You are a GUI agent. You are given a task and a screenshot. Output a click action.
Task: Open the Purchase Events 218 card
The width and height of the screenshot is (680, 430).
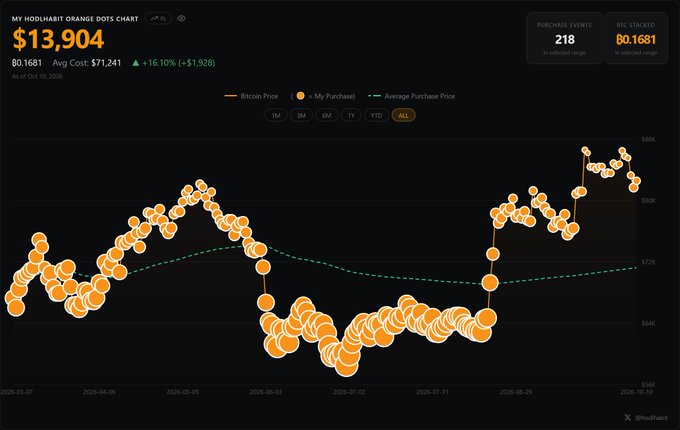coord(564,38)
